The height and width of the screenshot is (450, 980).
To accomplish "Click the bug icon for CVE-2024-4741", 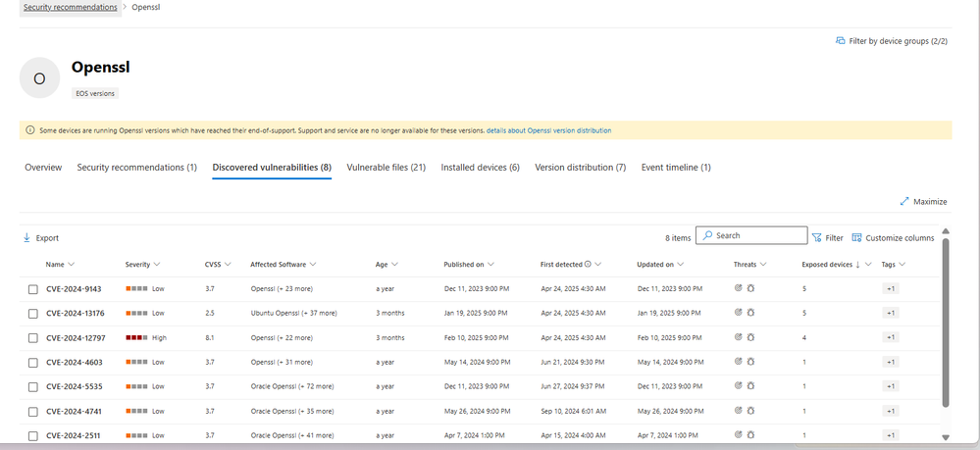I will [x=750, y=411].
